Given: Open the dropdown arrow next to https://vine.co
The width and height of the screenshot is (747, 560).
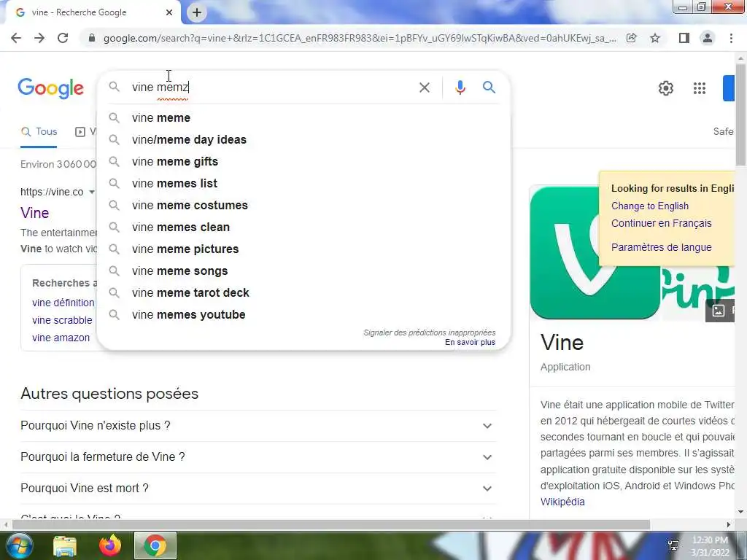Looking at the screenshot, I should pos(92,192).
